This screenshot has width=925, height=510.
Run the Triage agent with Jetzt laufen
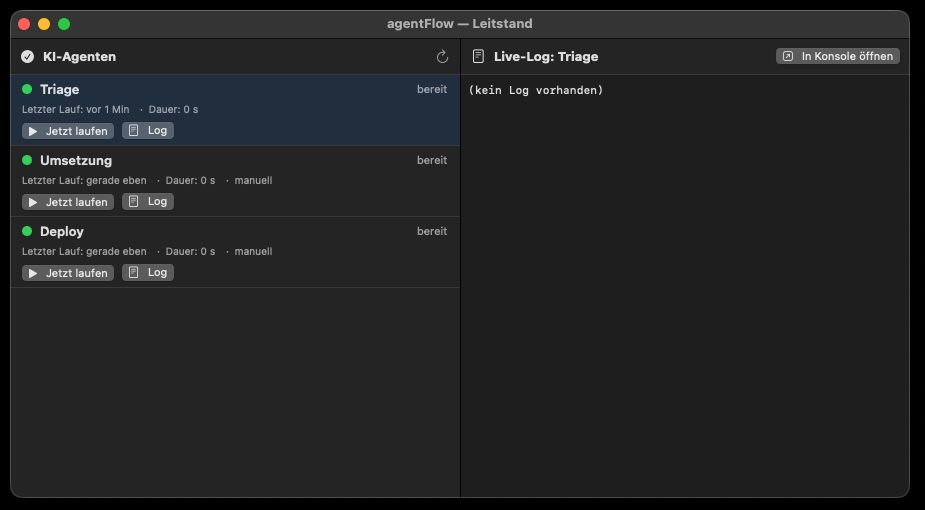pos(68,131)
